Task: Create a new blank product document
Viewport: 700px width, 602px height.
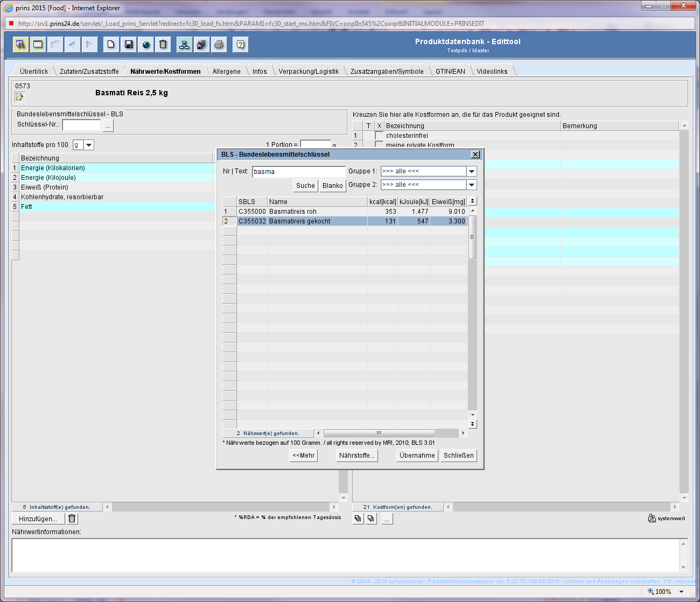Action: (x=111, y=44)
